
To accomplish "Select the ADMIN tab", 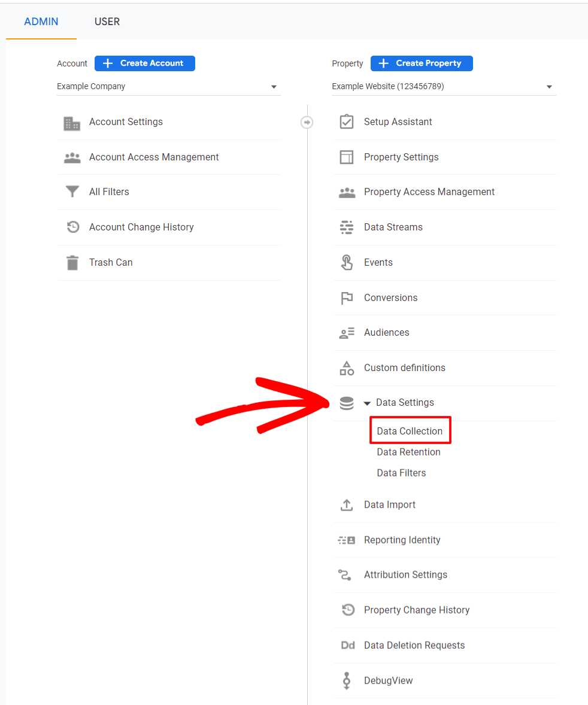I will click(x=41, y=22).
